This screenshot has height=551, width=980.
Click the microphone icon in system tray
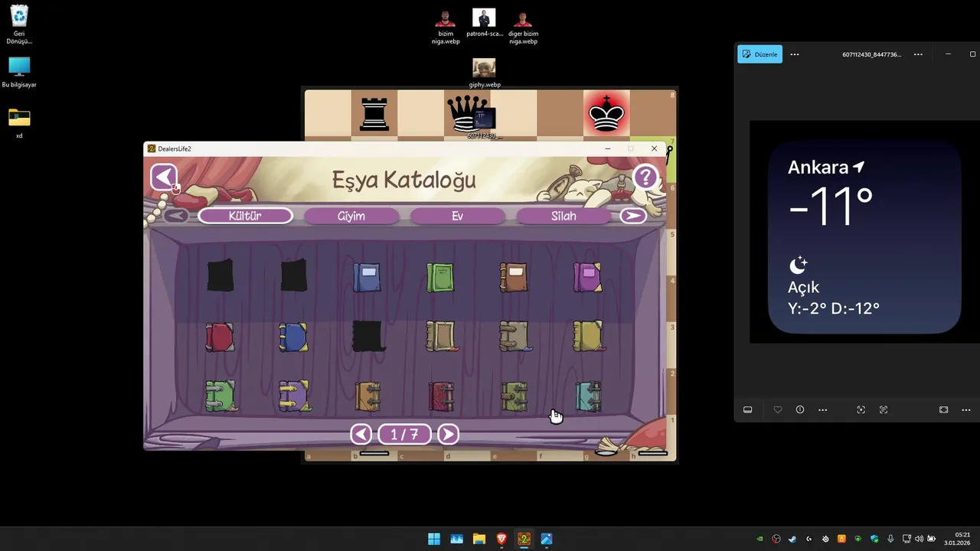pyautogui.click(x=890, y=539)
